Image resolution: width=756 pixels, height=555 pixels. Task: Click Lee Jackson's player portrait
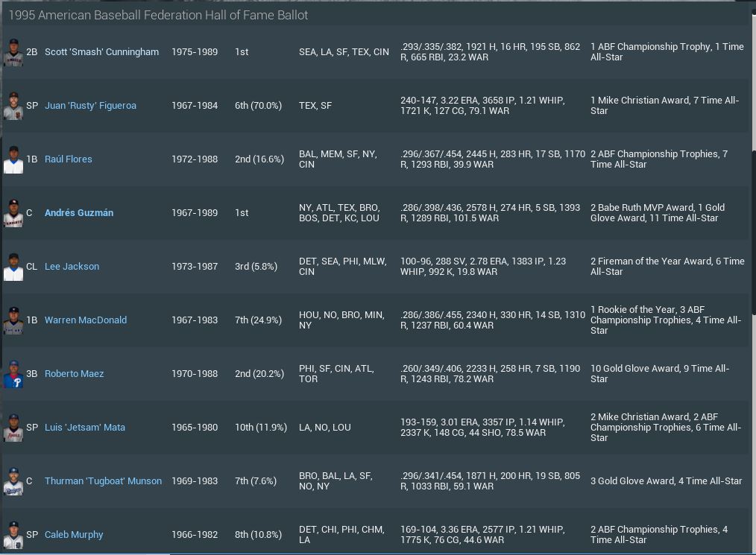(x=13, y=267)
